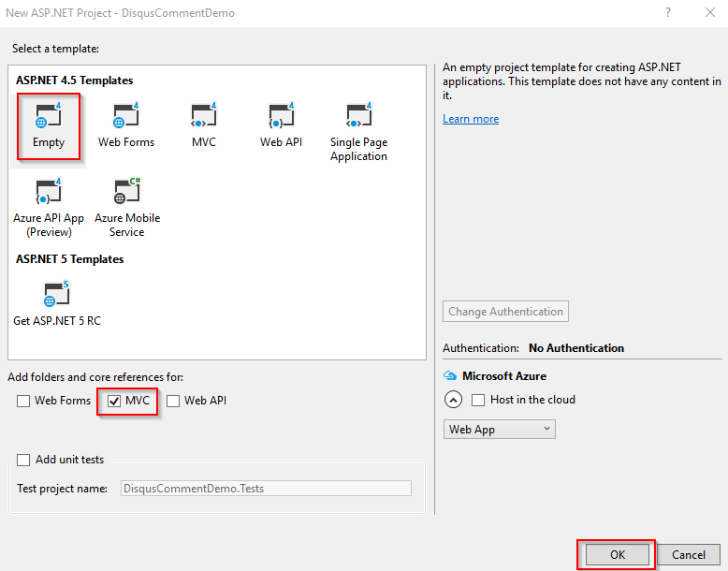
Task: Close the New ASP.NET Project dialog
Action: [x=710, y=12]
